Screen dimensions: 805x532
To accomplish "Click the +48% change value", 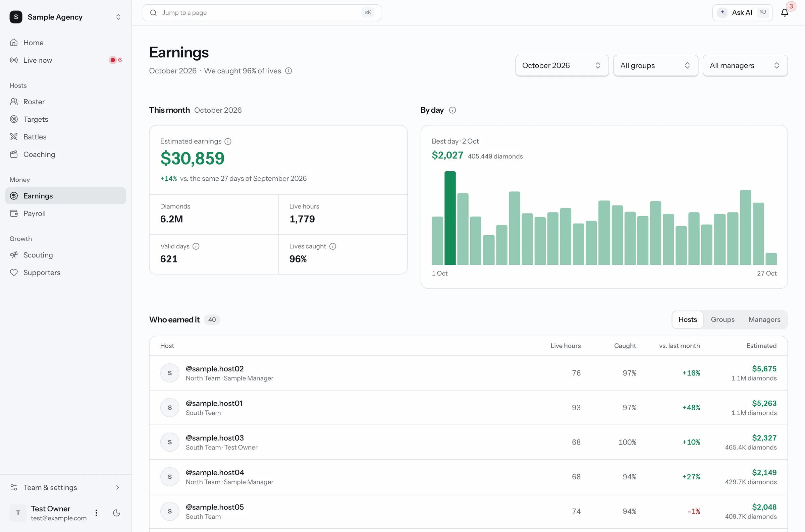I will tap(691, 408).
